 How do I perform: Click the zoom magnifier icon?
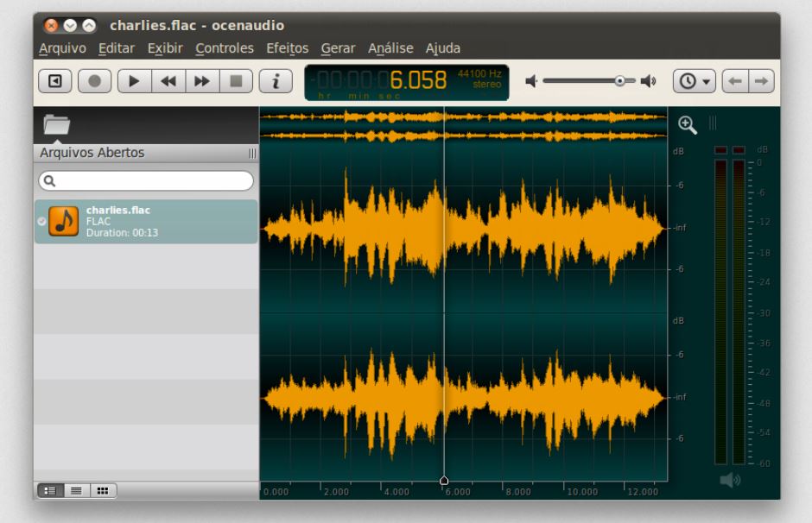coord(688,124)
